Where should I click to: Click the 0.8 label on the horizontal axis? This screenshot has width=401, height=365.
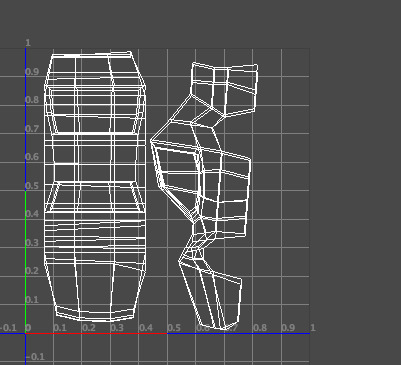pyautogui.click(x=260, y=328)
